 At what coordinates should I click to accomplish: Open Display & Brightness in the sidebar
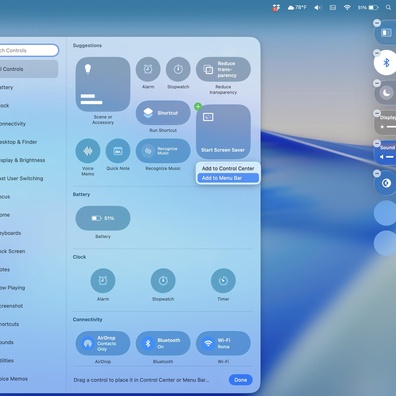(x=28, y=160)
